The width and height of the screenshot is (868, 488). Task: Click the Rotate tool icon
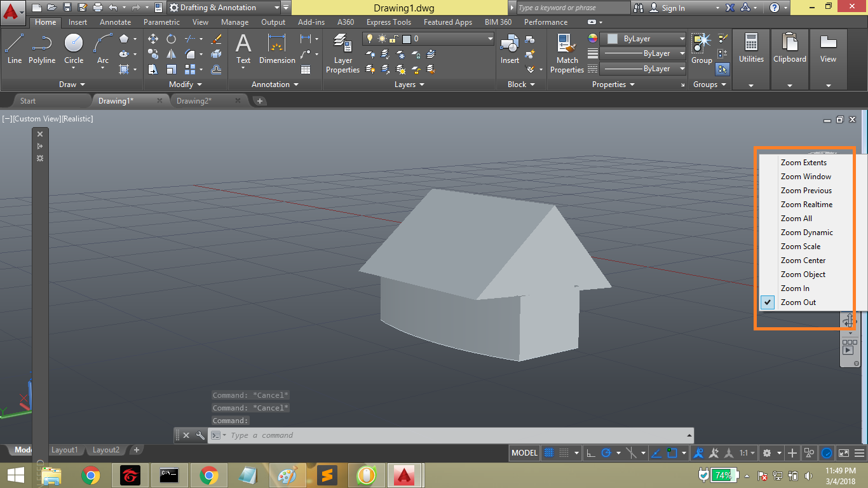(x=172, y=39)
